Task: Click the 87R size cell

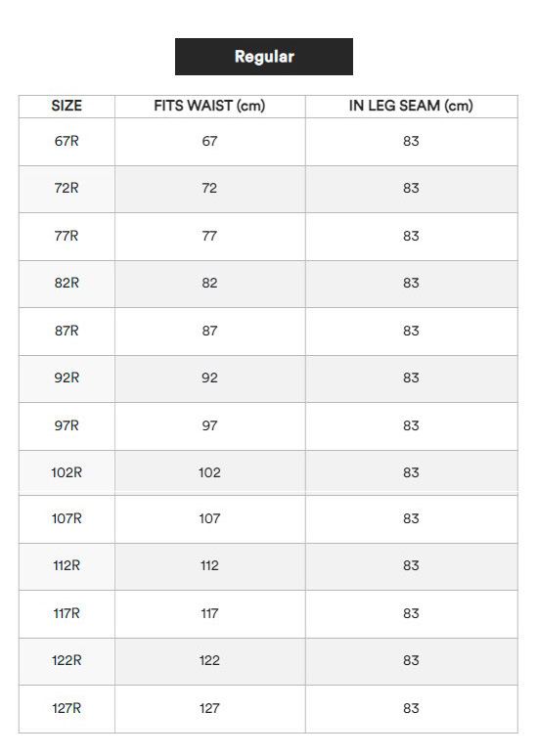Action: click(x=67, y=332)
